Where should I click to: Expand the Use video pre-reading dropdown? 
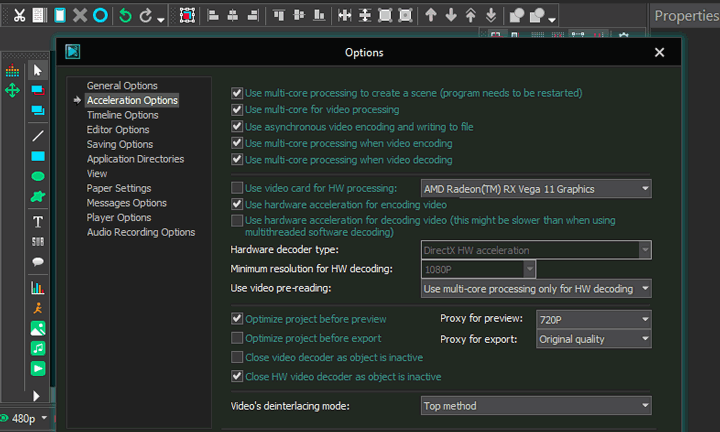click(x=536, y=289)
